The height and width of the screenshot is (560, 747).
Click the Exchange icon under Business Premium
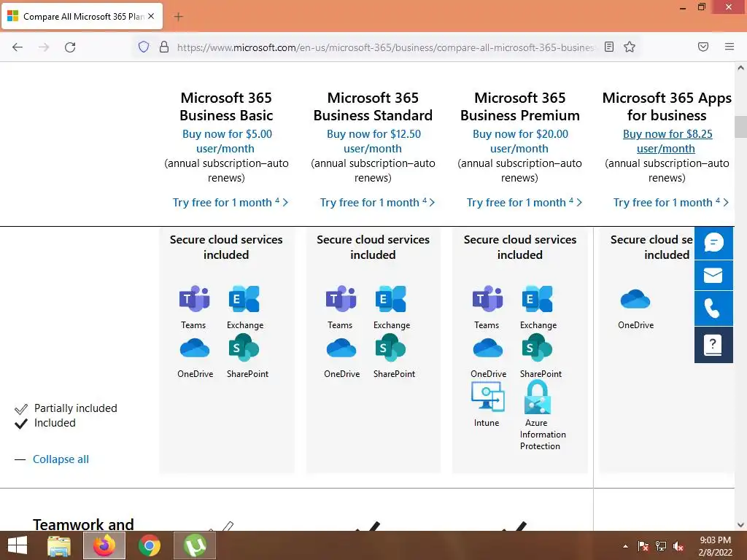tap(538, 299)
